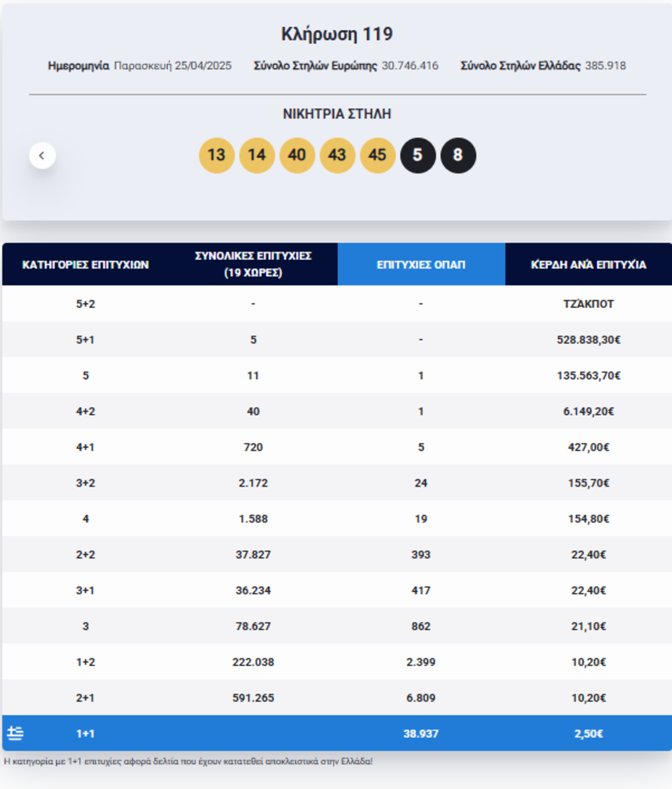Select black joker ball number 8
The width and height of the screenshot is (672, 789).
[459, 155]
